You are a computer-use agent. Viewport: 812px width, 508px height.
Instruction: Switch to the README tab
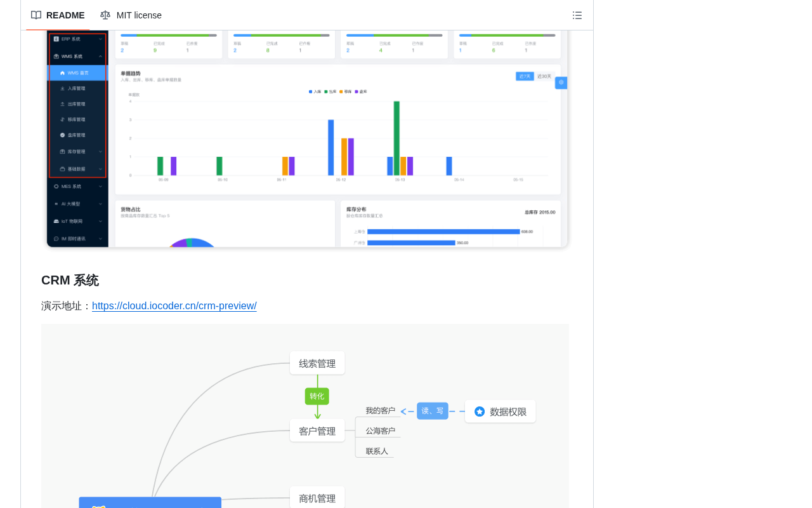point(58,15)
